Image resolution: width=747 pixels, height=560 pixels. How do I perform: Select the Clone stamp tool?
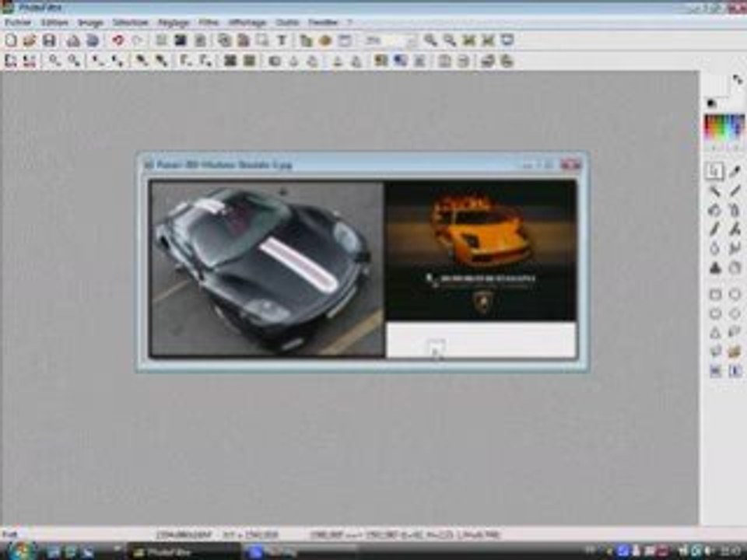pos(714,268)
